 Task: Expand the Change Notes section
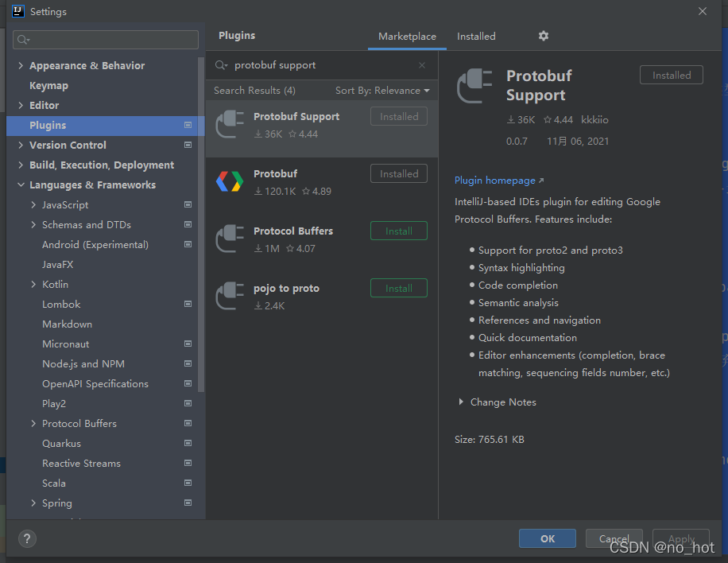(461, 402)
